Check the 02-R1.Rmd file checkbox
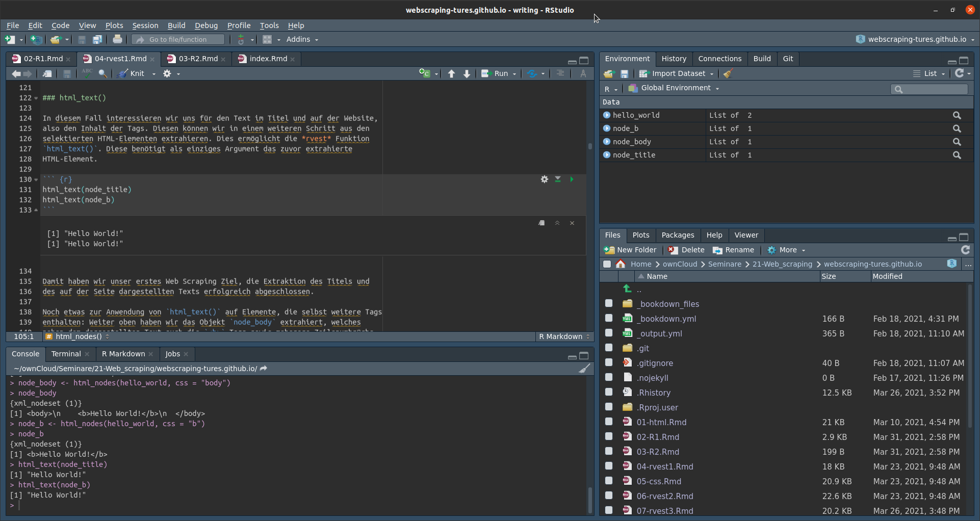Image resolution: width=980 pixels, height=521 pixels. pos(609,436)
